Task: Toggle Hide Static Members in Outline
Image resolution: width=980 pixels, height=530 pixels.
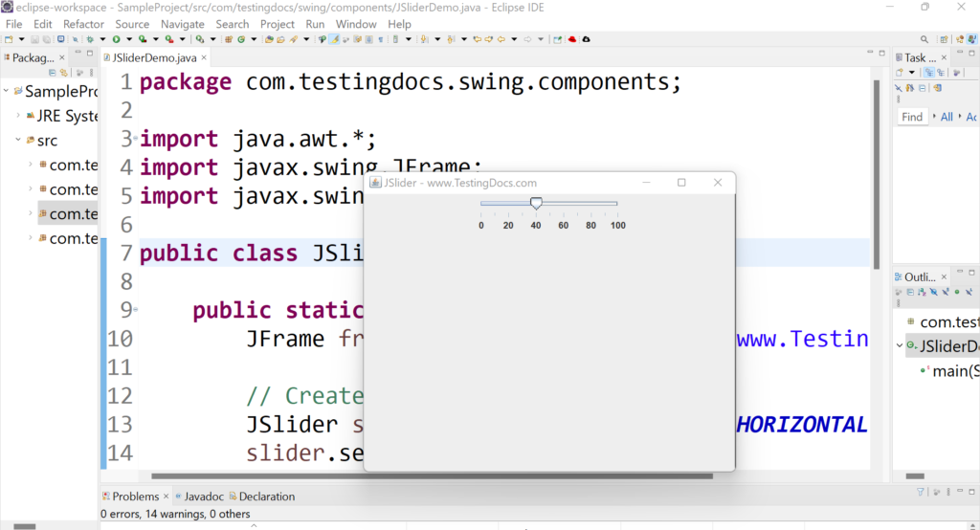Action: (946, 292)
